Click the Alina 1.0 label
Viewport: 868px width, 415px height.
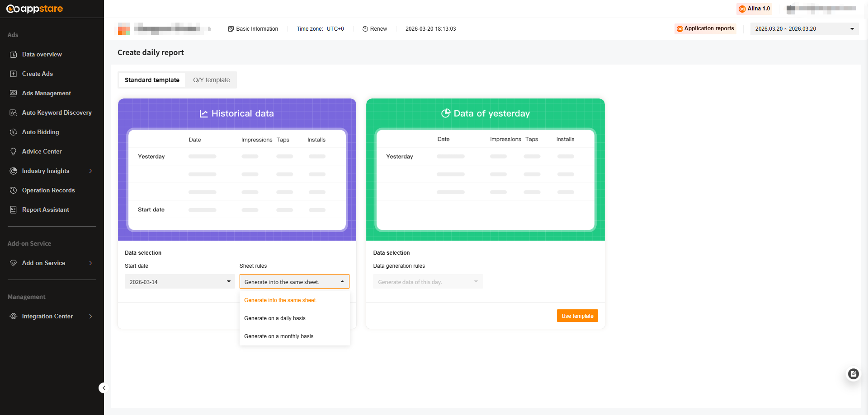[759, 9]
